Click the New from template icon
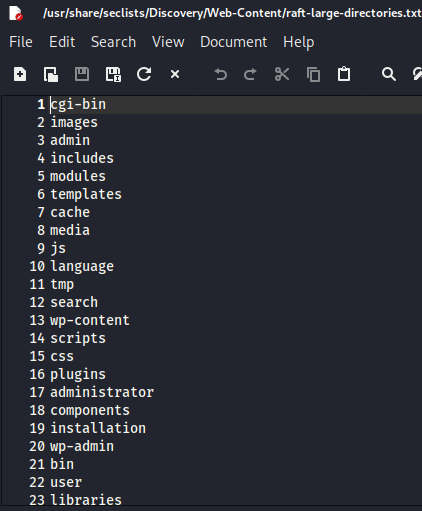The image size is (422, 511). (x=51, y=74)
